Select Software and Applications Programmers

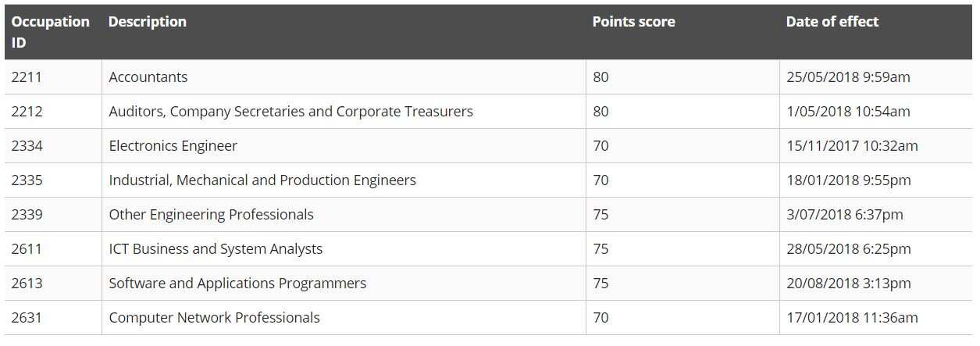(x=237, y=284)
